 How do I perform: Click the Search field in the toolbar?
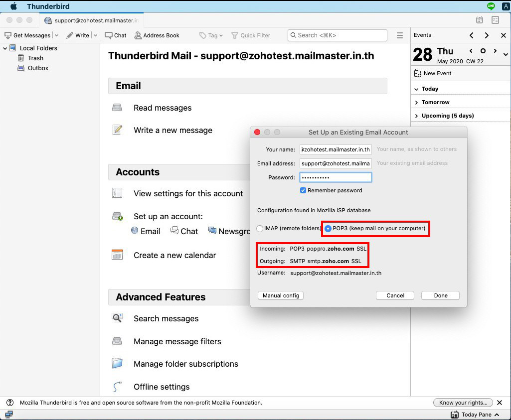pyautogui.click(x=338, y=35)
